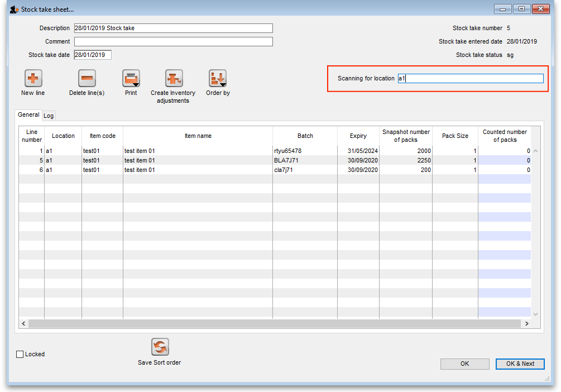
Task: Click the Stock take date field
Action: 93,55
